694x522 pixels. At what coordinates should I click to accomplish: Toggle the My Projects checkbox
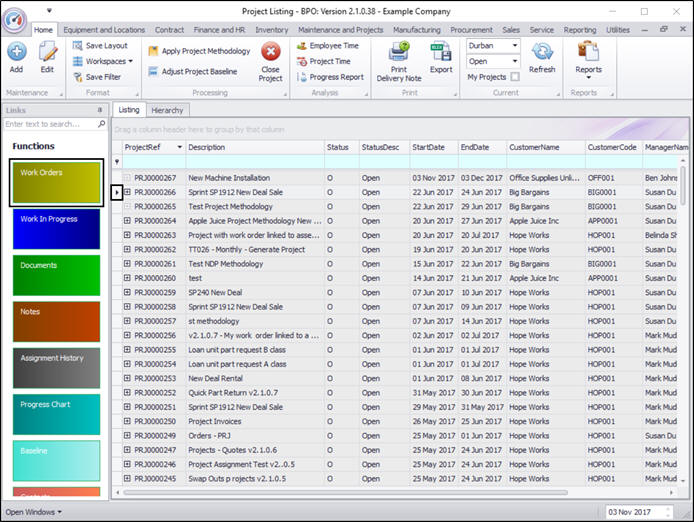[515, 77]
